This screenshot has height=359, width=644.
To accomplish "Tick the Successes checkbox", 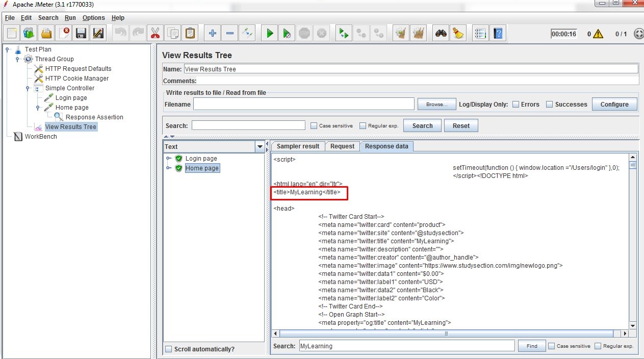I will (550, 104).
